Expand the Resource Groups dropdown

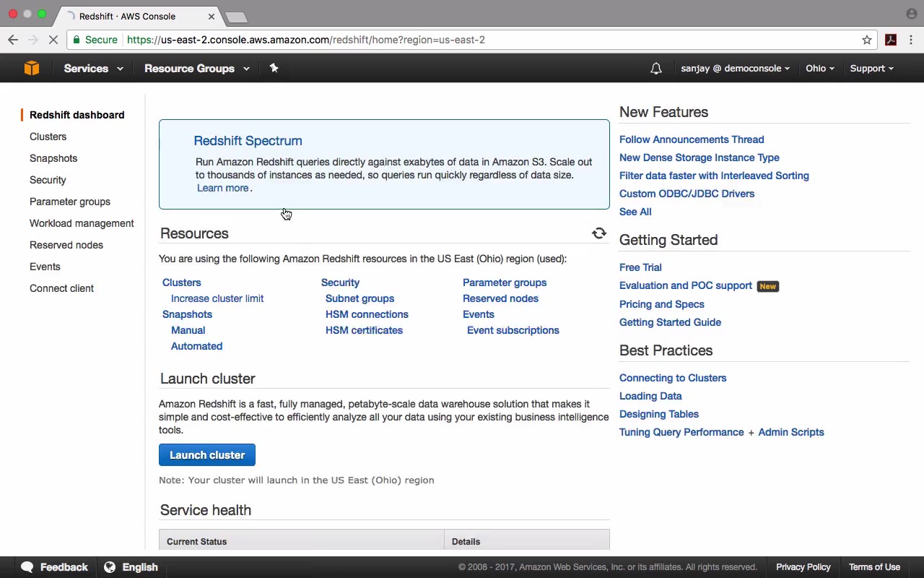coord(197,69)
